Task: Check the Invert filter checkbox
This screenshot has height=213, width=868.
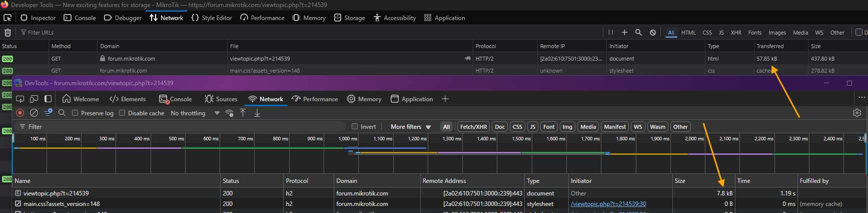Action: coord(355,127)
